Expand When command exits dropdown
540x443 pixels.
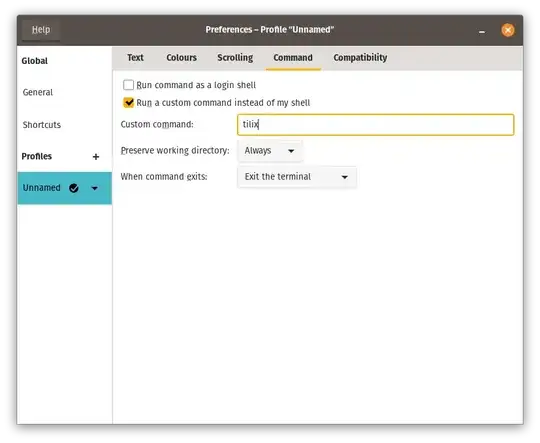click(297, 177)
